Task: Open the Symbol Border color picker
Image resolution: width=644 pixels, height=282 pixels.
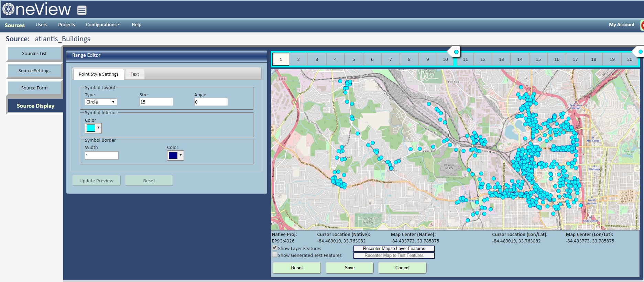Action: click(175, 155)
